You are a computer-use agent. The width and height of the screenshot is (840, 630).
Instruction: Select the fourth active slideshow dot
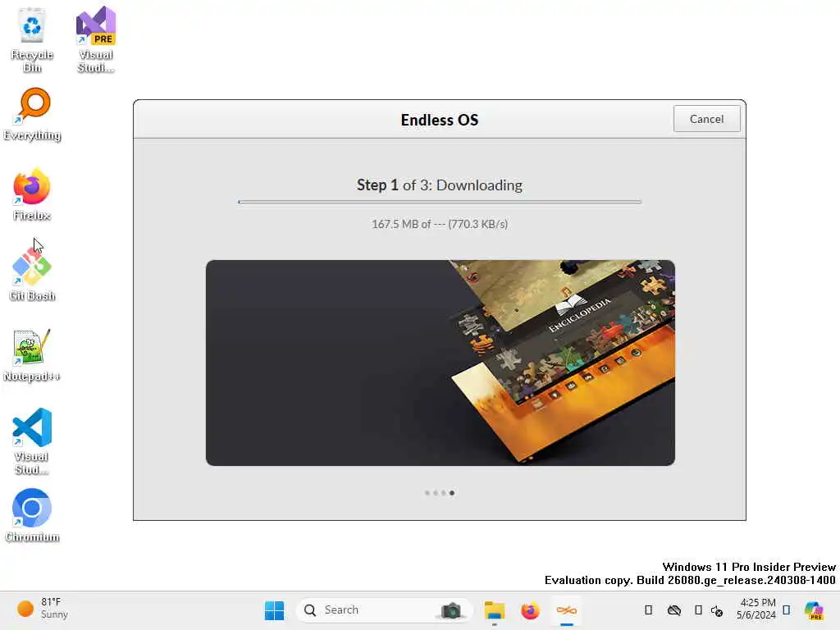point(452,493)
